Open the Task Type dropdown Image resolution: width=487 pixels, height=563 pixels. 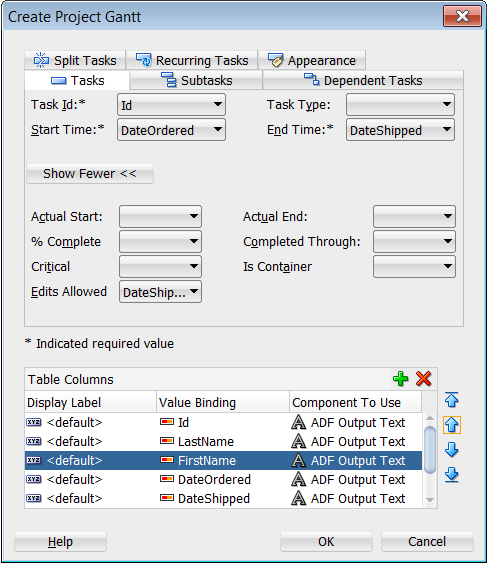click(x=400, y=105)
